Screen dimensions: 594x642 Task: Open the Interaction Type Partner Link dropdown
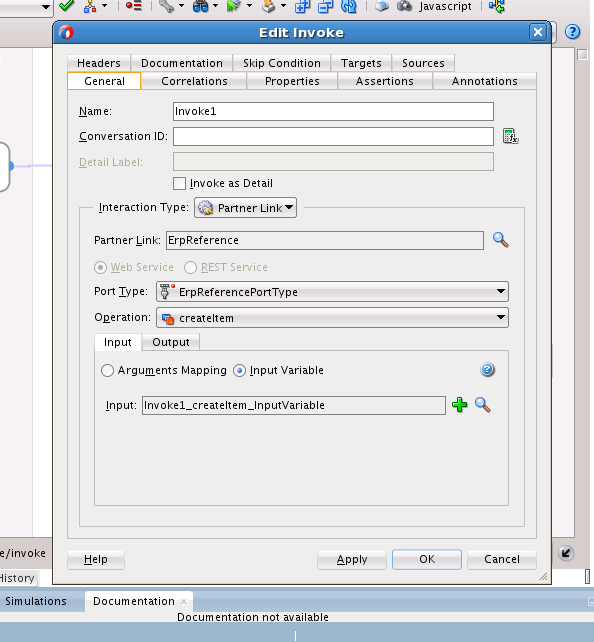pos(245,208)
